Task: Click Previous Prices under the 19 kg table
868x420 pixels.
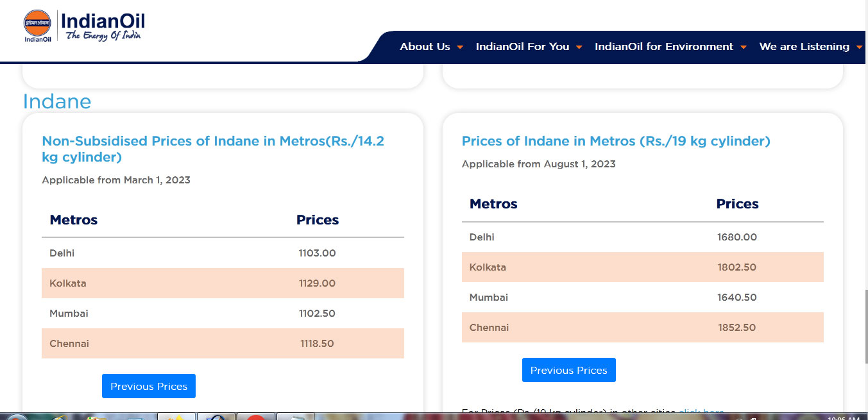Action: coord(568,370)
